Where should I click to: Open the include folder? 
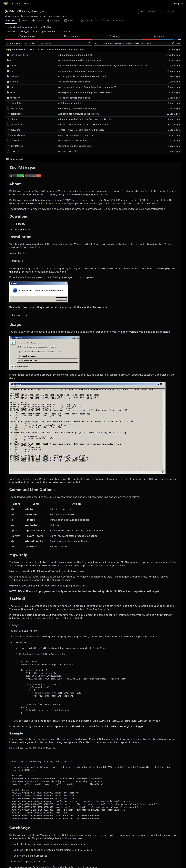click(14, 77)
